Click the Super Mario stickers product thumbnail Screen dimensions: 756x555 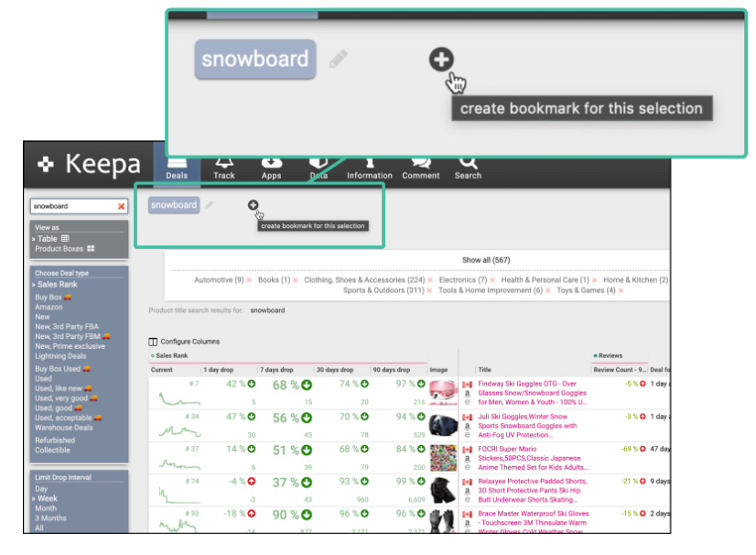(443, 458)
